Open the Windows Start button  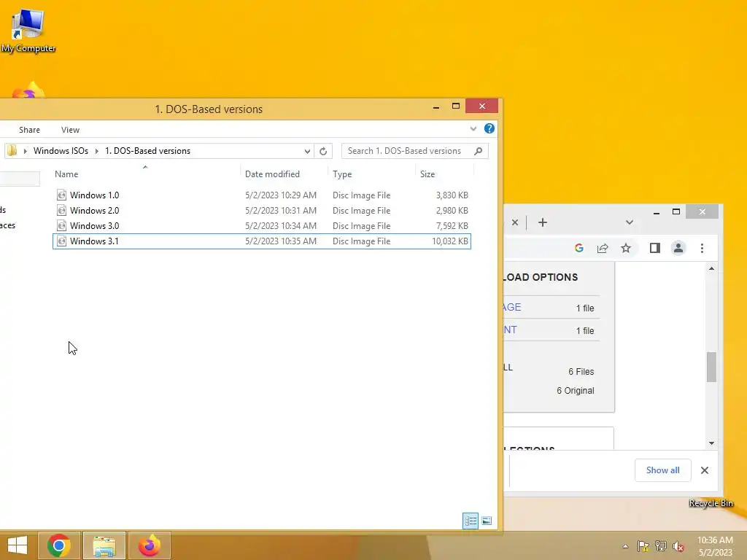pos(18,545)
